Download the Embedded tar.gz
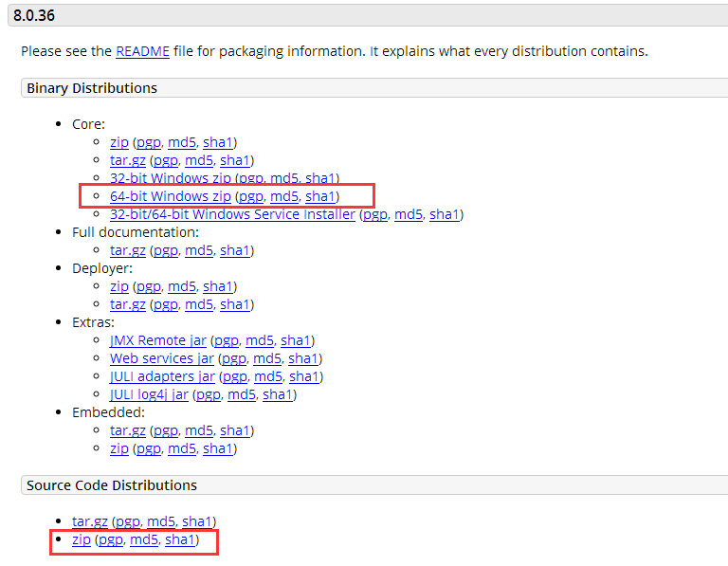 coord(128,430)
